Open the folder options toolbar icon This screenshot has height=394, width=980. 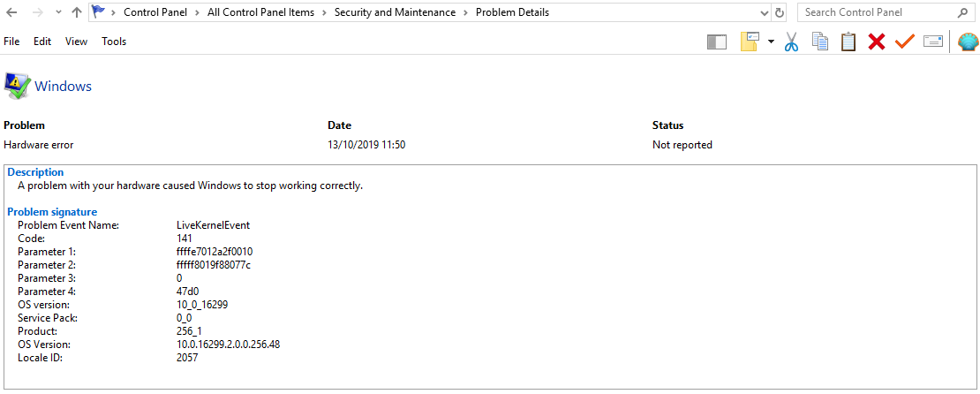click(x=750, y=42)
